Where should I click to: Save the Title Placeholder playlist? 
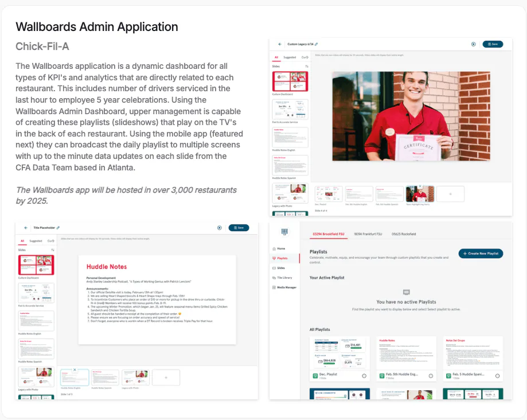[239, 228]
